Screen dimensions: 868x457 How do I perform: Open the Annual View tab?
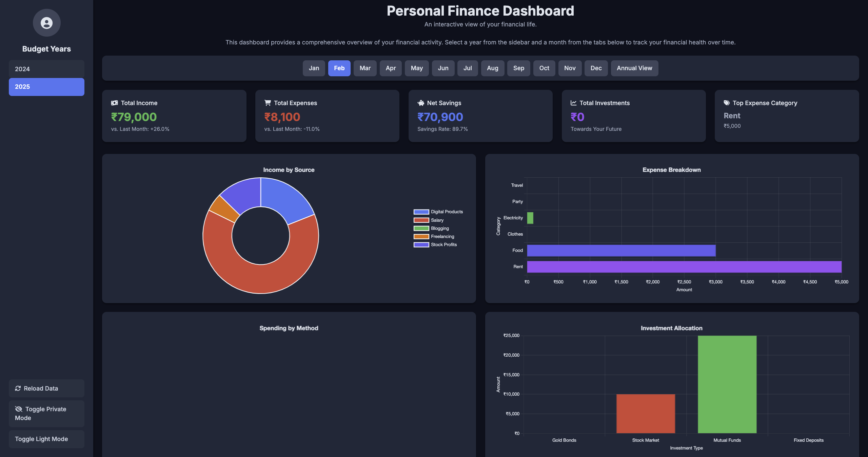click(634, 68)
